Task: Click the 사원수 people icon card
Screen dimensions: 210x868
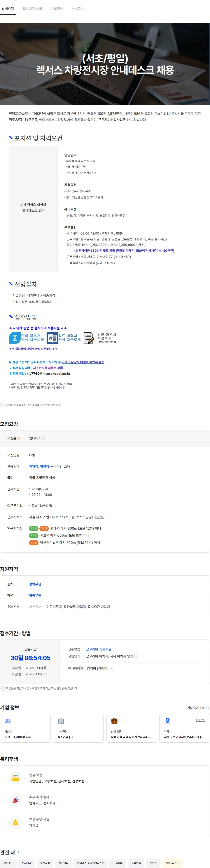Action: point(25,728)
